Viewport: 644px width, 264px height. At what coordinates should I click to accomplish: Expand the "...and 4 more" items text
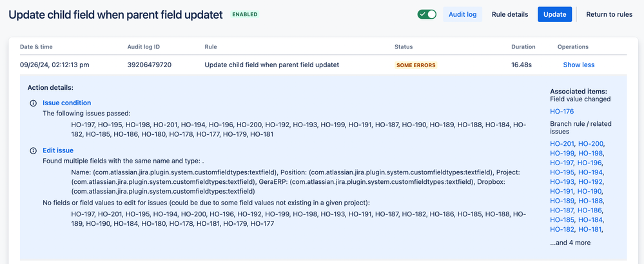pyautogui.click(x=570, y=243)
